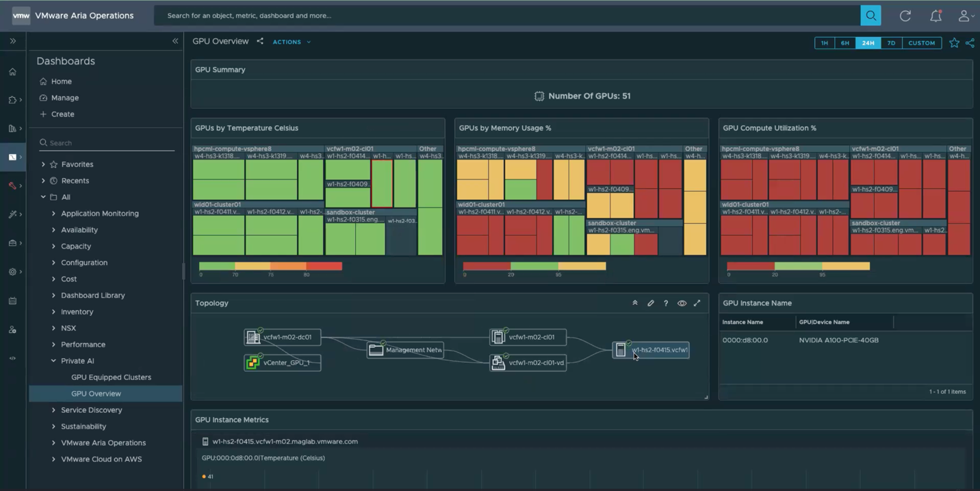Screen dimensions: 980x491
Task: Collapse the Dashboards side panel
Action: [175, 42]
